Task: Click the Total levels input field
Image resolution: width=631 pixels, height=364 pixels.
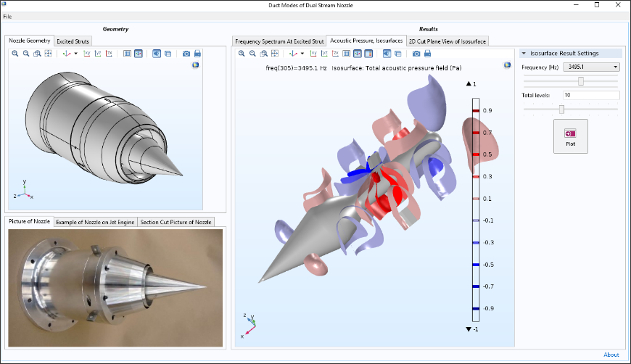Action: point(591,95)
